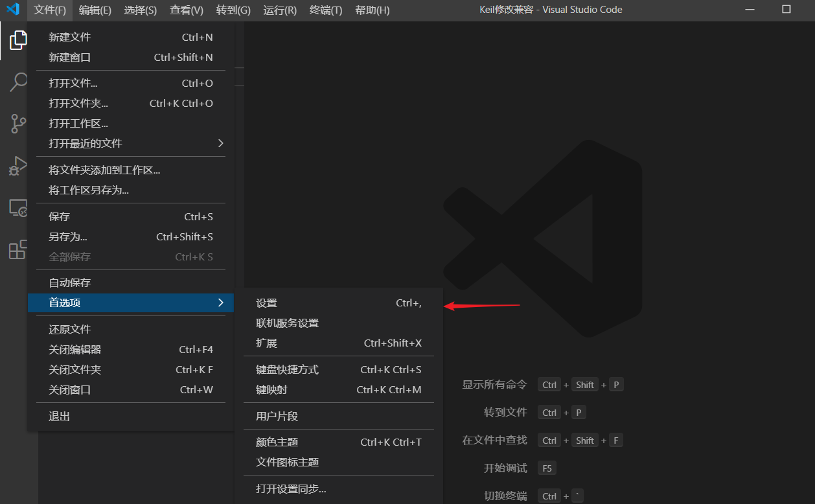The width and height of the screenshot is (815, 504).
Task: Choose 文件图标主题 submenu entry
Action: 339,463
